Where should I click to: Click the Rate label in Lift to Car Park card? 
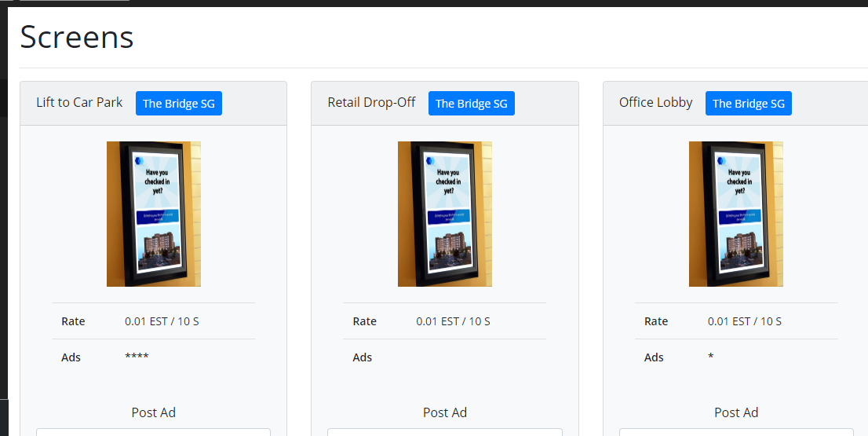pyautogui.click(x=73, y=321)
